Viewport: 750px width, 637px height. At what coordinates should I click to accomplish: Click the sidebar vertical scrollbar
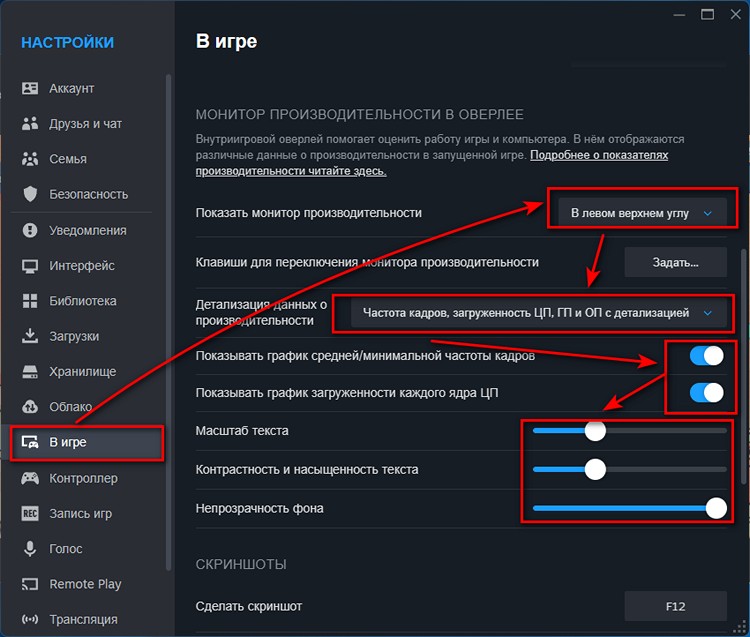(x=168, y=322)
